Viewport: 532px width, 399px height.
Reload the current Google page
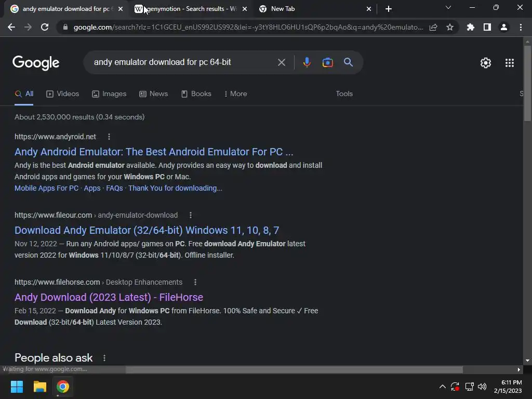[45, 27]
